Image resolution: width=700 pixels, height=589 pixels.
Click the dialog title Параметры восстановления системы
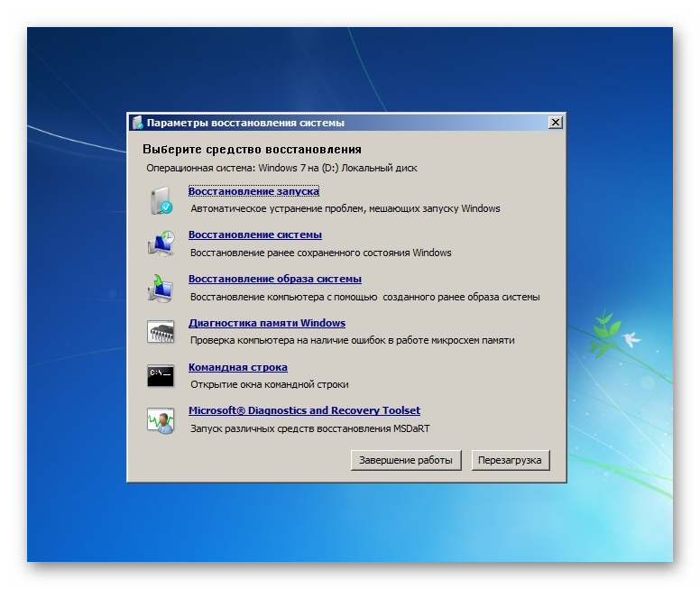(x=245, y=123)
